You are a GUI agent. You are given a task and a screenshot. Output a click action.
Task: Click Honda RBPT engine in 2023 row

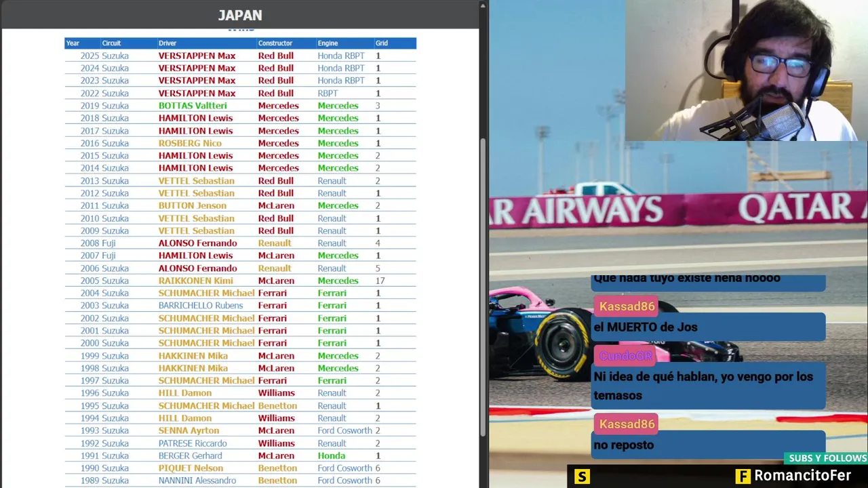[x=341, y=81]
